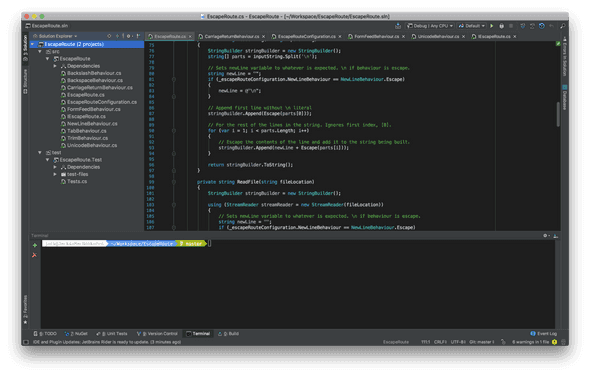Open the Terminal panel settings gear

point(546,236)
